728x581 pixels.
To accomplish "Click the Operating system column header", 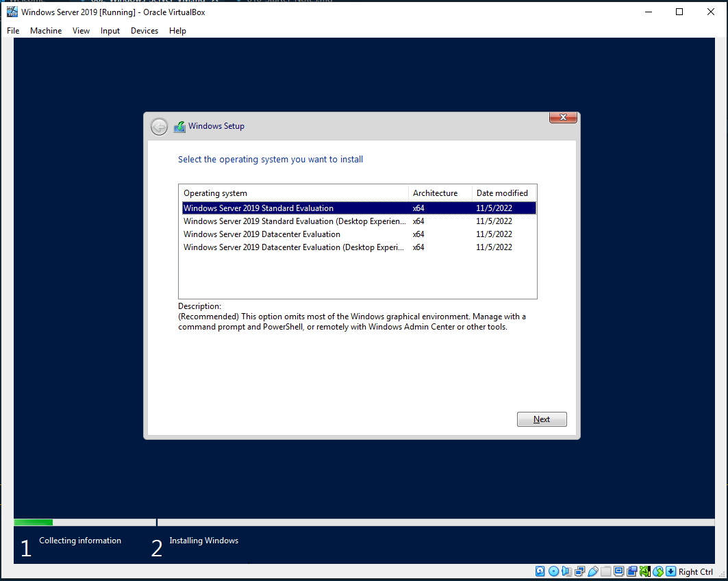I will click(x=293, y=193).
